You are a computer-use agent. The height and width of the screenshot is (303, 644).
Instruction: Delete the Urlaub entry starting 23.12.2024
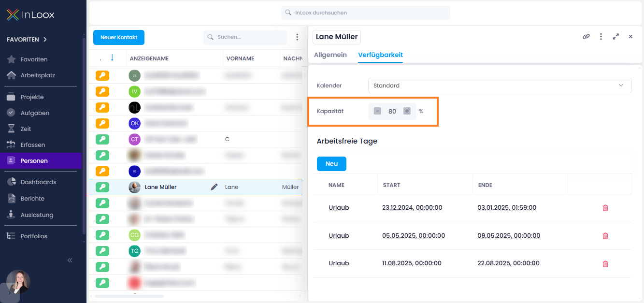pyautogui.click(x=605, y=208)
